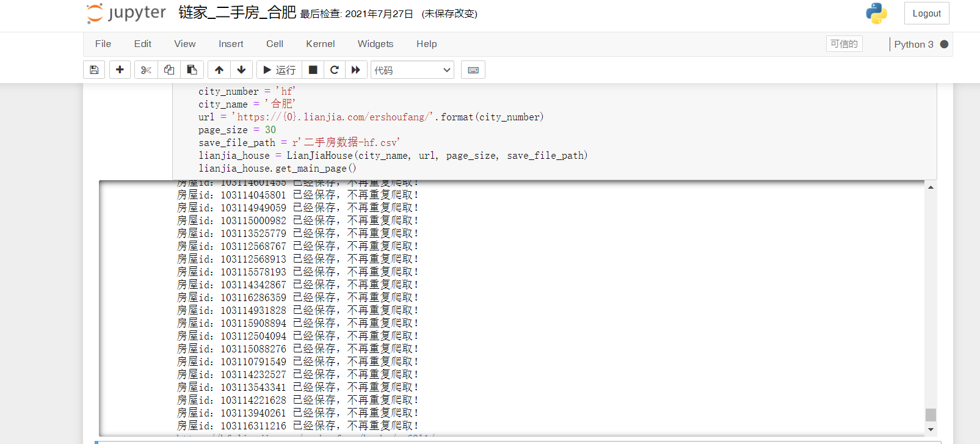Restart the kernel using the circular arrow icon

click(x=335, y=70)
